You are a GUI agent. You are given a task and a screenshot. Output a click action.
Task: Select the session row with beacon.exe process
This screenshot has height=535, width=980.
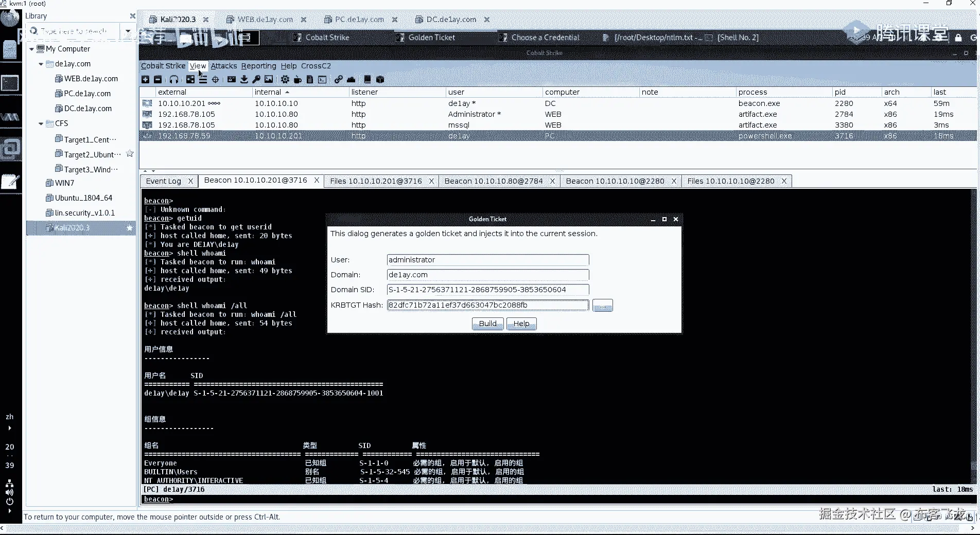[558, 103]
